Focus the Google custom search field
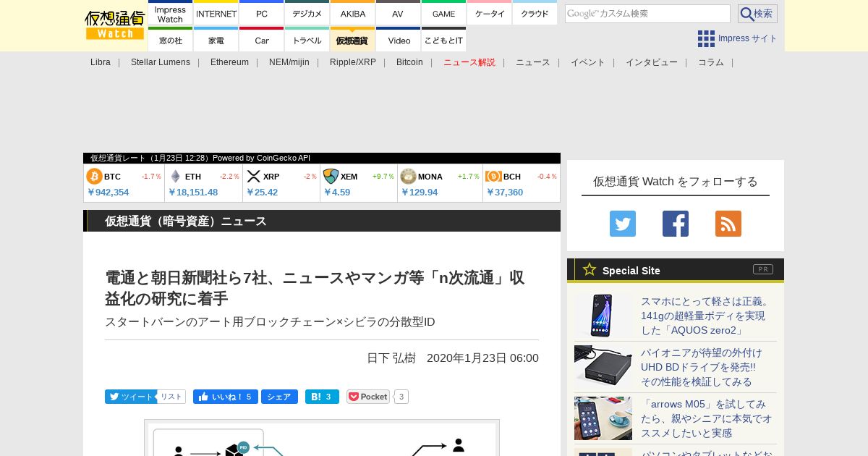 click(x=647, y=14)
